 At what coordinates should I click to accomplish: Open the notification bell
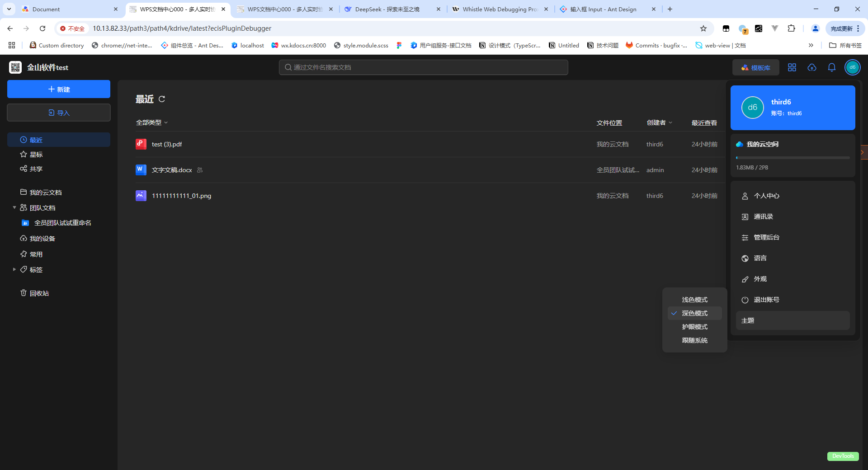point(832,67)
